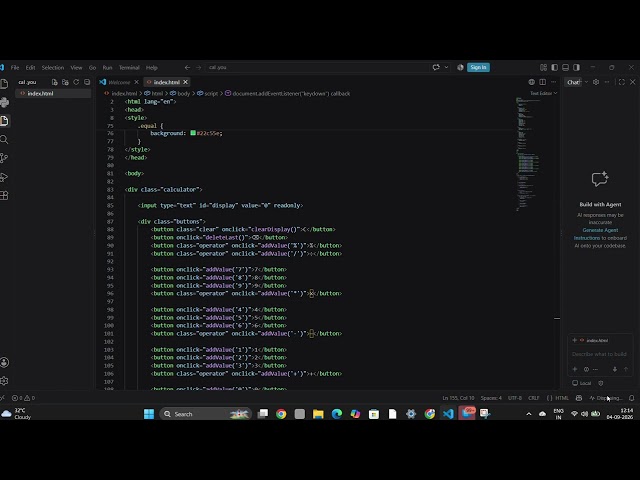Click the taskbar Search box
The image size is (640, 480).
206,414
